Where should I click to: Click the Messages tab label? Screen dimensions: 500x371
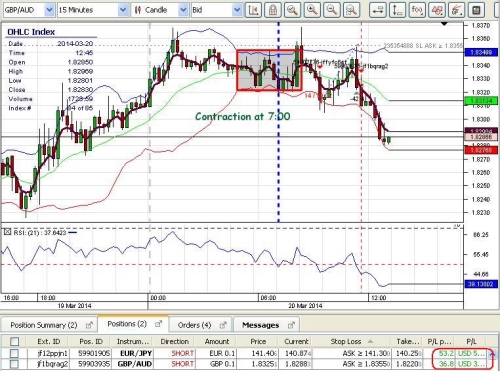(261, 325)
